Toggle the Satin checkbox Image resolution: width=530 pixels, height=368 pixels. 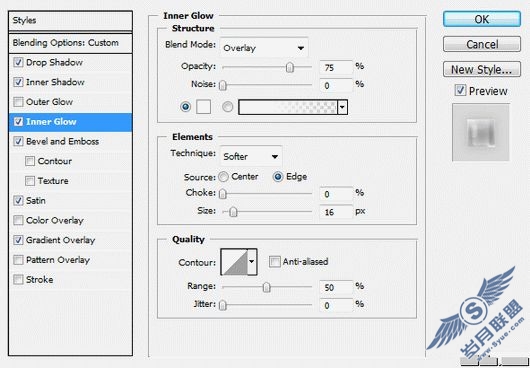pyautogui.click(x=18, y=201)
